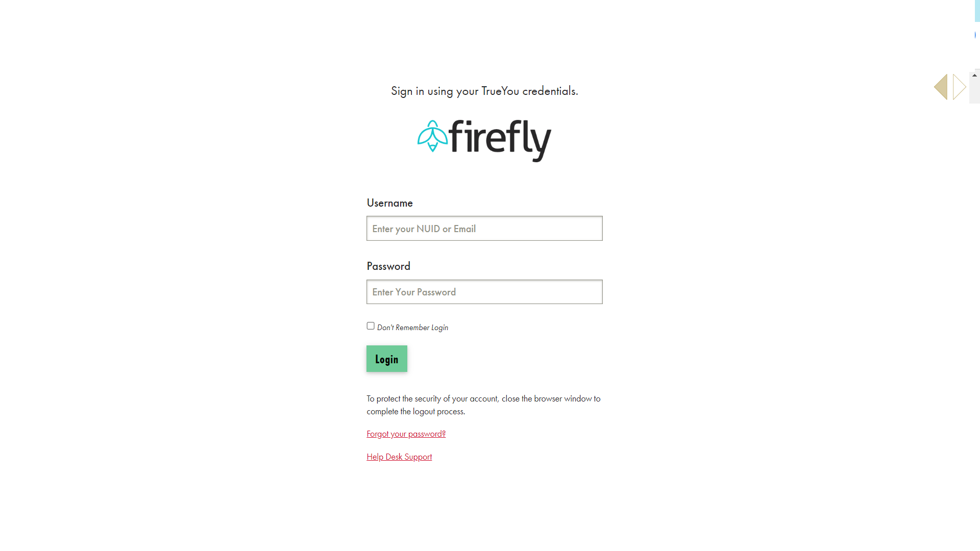Expand the username input dropdown
Viewport: 980px width, 551px height.
pos(484,228)
